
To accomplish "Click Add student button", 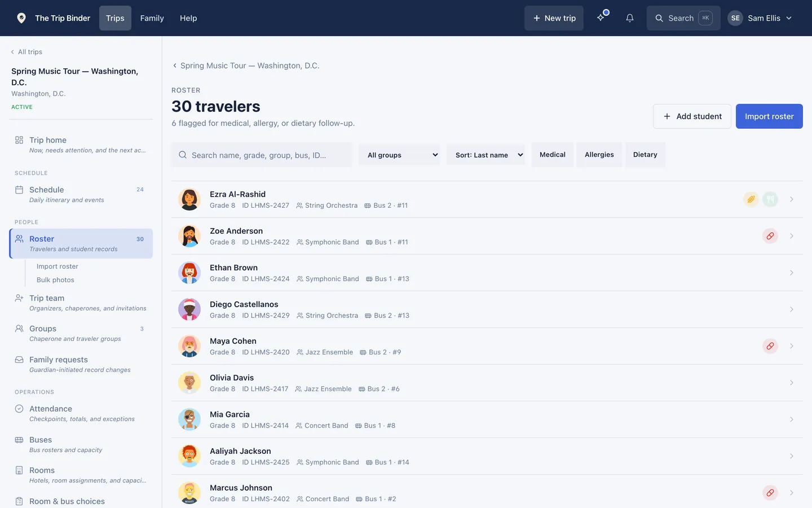I will pyautogui.click(x=692, y=116).
